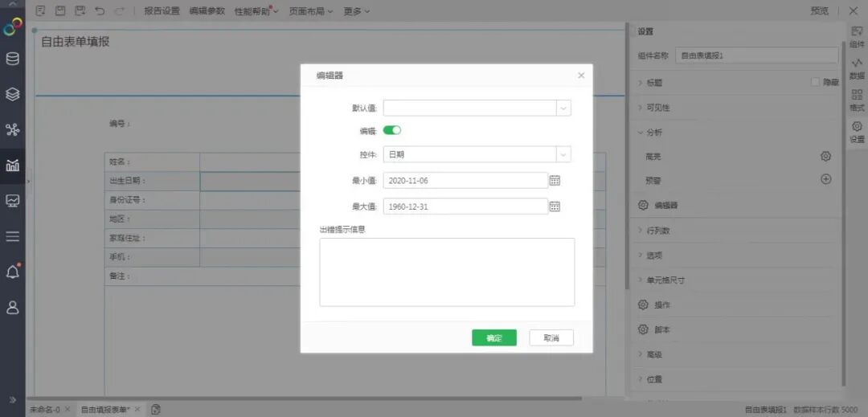Click the 出错提示信息 text area
Viewport: 868px width, 417px height.
coord(447,272)
